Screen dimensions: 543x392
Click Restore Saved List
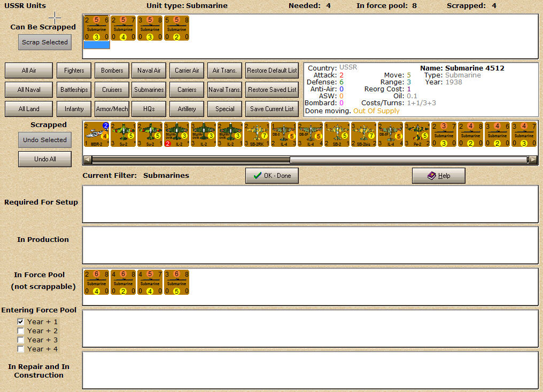[272, 90]
